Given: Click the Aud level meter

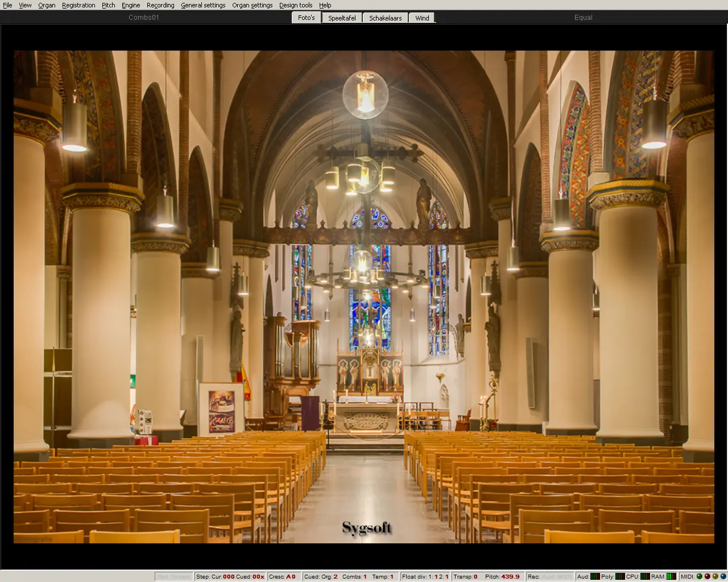Looking at the screenshot, I should point(595,576).
